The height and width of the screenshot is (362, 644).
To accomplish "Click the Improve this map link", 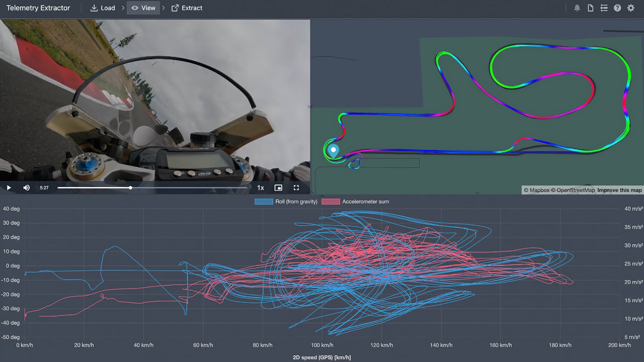I will (x=619, y=190).
